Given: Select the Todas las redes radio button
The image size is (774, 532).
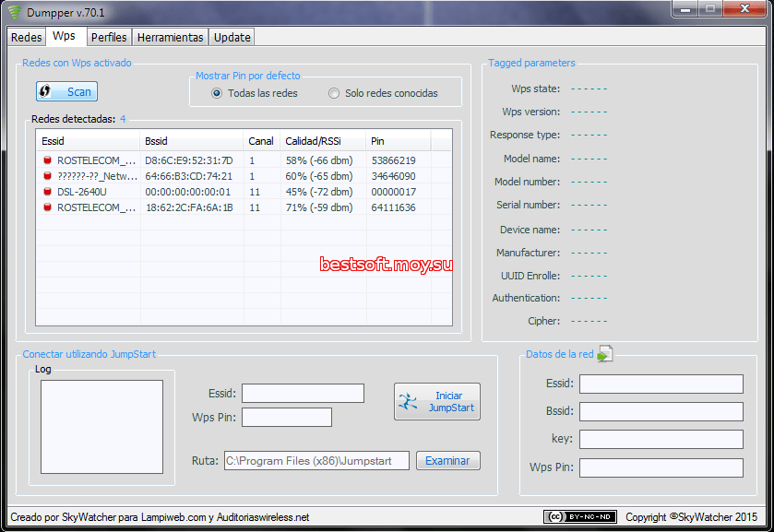Looking at the screenshot, I should [217, 93].
